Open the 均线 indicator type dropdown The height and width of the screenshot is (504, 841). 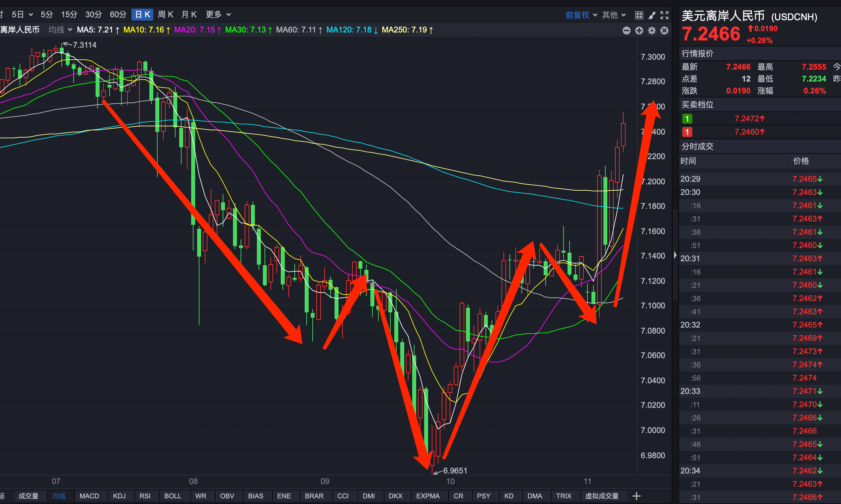60,30
